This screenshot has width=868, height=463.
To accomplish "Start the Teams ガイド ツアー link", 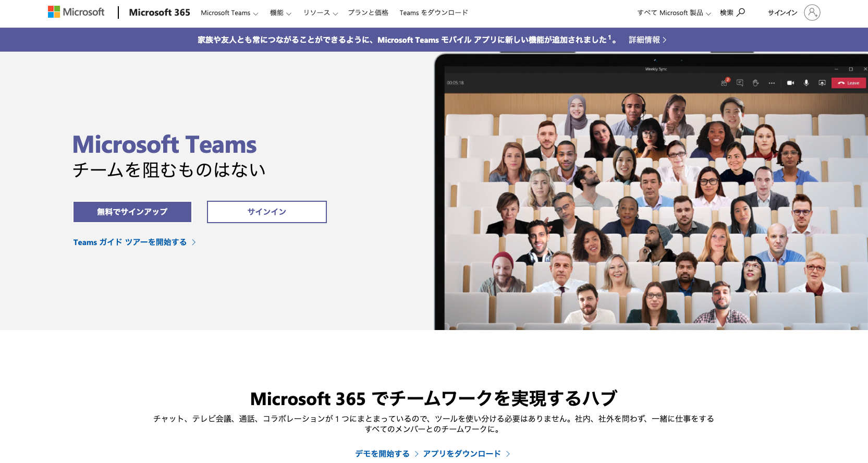I will click(x=135, y=242).
